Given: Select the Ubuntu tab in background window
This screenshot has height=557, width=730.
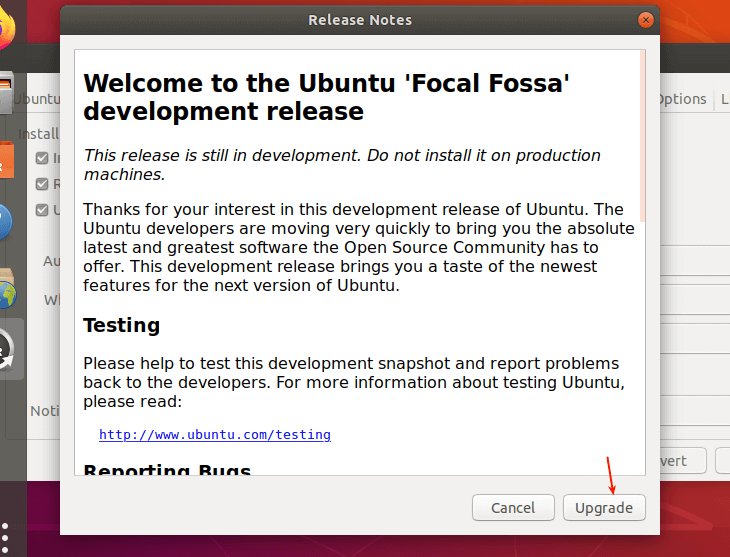Looking at the screenshot, I should (37, 99).
